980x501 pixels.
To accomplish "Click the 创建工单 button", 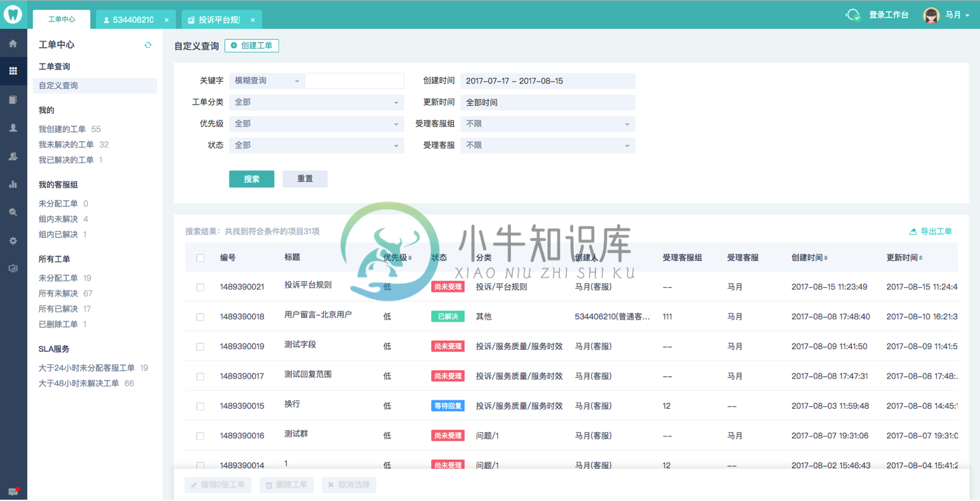I will [252, 46].
